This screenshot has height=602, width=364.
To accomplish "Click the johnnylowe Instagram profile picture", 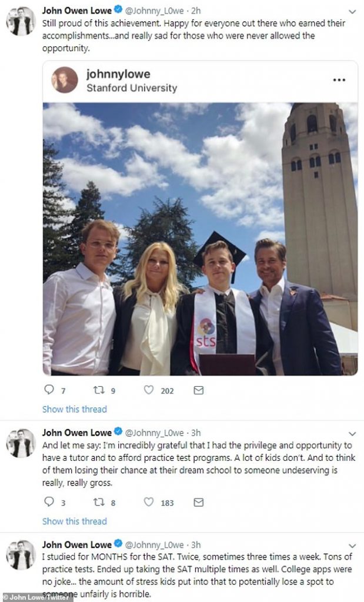I will click(x=65, y=80).
